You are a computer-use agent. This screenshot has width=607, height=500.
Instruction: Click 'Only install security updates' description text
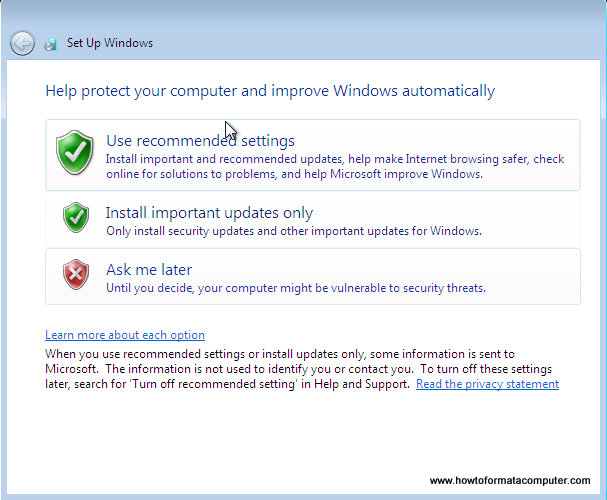(294, 231)
